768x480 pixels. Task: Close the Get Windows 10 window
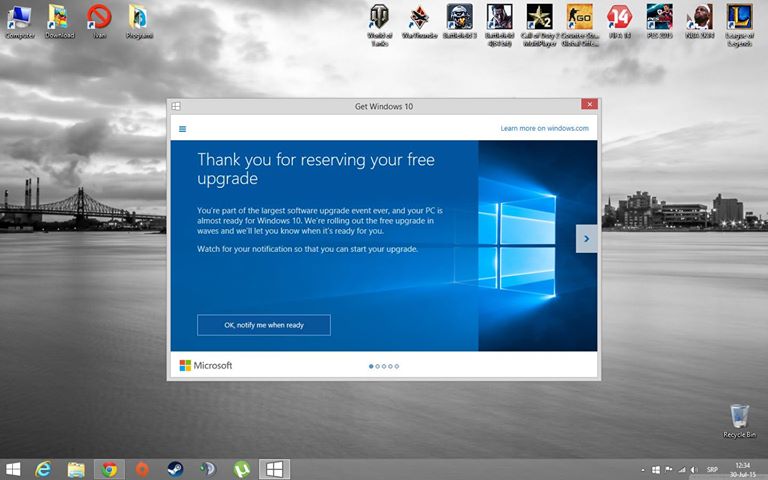589,104
